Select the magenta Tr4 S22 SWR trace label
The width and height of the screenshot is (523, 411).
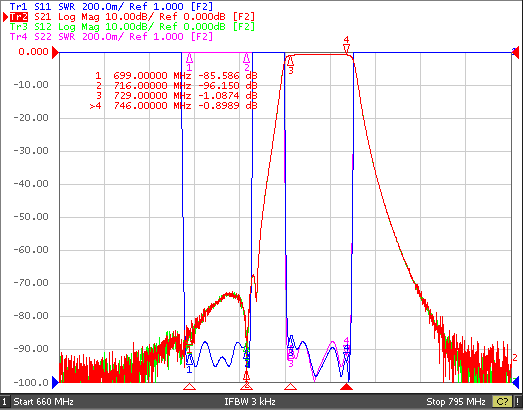(111, 36)
